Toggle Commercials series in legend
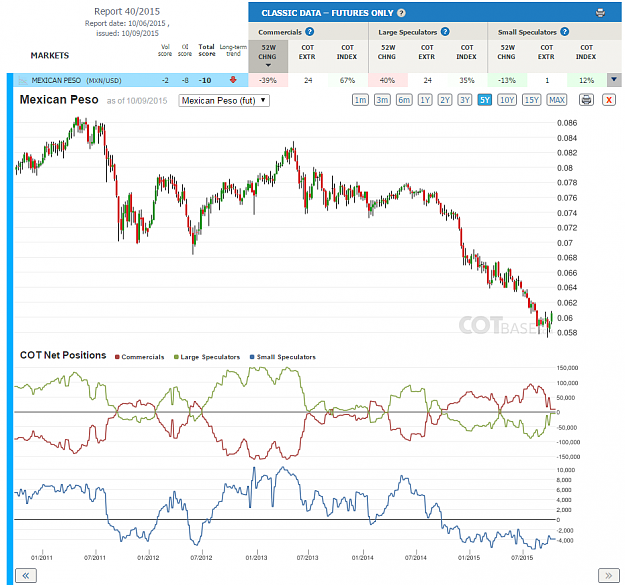 tap(140, 357)
